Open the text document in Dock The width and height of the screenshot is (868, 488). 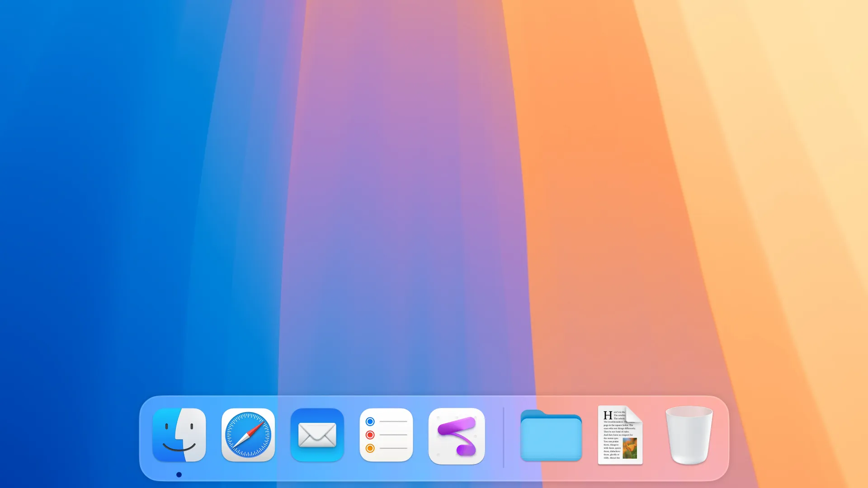click(x=620, y=435)
